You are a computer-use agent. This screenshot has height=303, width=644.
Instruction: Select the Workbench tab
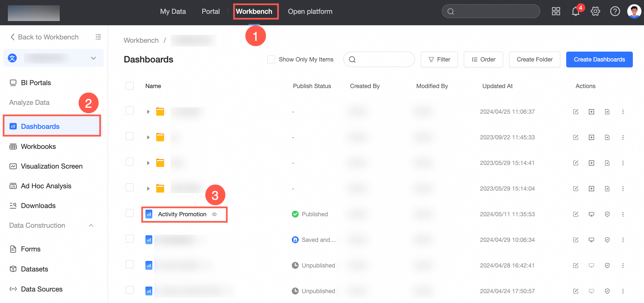(x=254, y=12)
